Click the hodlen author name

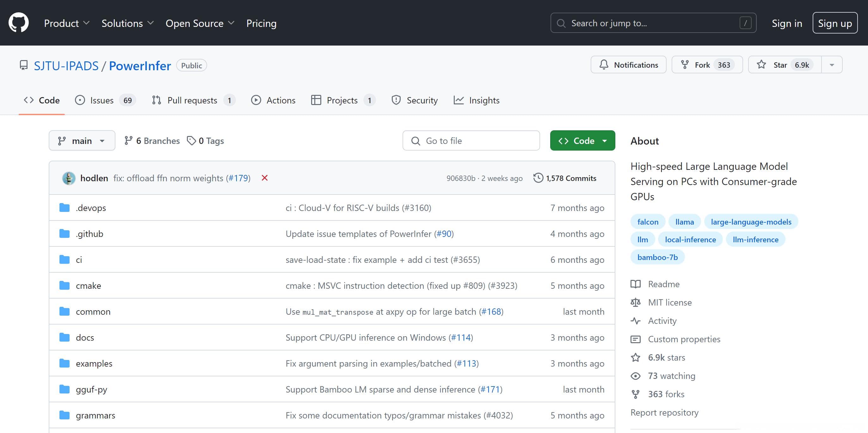click(94, 178)
